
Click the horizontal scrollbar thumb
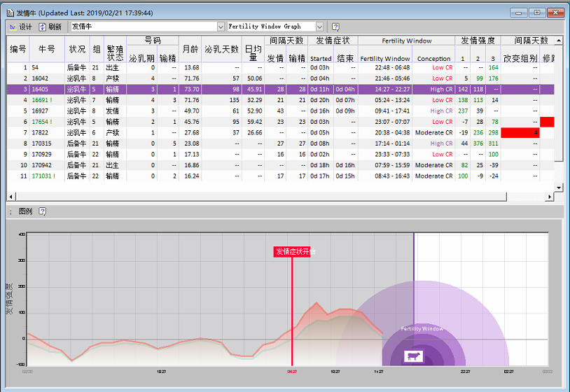260,197
